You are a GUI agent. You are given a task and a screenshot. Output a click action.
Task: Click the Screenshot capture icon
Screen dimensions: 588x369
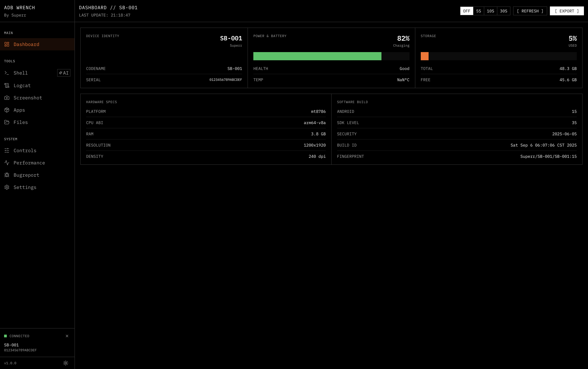(x=7, y=98)
